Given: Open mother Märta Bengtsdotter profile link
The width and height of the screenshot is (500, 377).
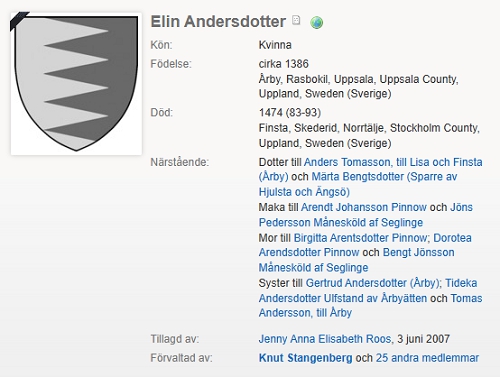Looking at the screenshot, I should click(x=358, y=184).
